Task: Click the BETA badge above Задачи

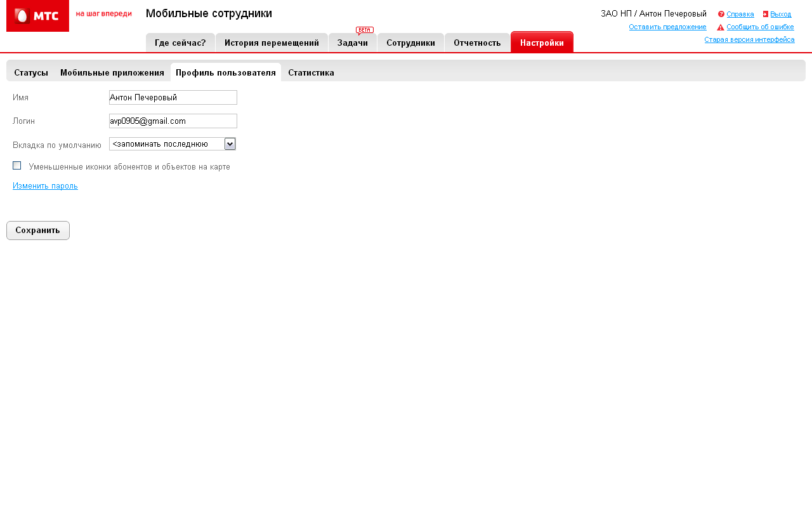Action: 365,30
